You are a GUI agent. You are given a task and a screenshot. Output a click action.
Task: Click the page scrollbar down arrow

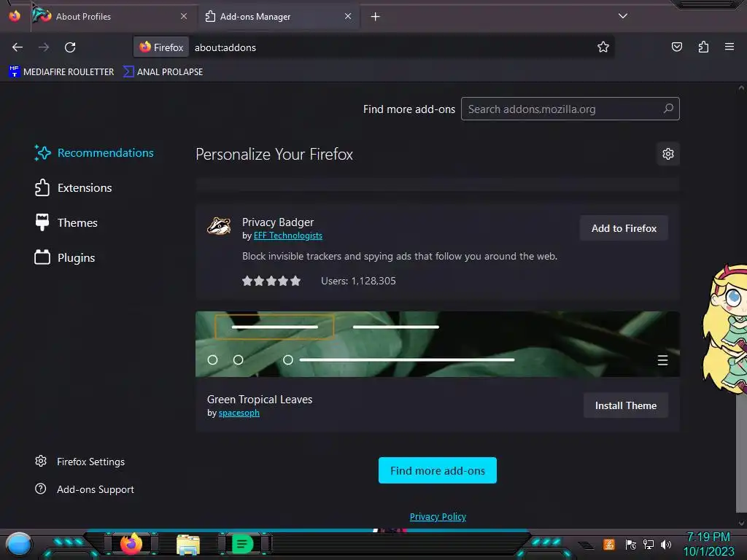[x=741, y=524]
